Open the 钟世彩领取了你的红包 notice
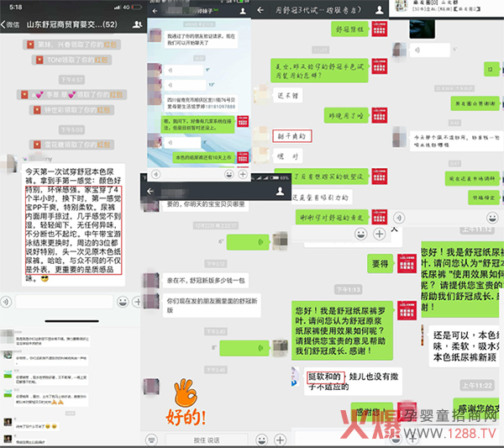Viewport: 504px width, 448px height. [71, 110]
